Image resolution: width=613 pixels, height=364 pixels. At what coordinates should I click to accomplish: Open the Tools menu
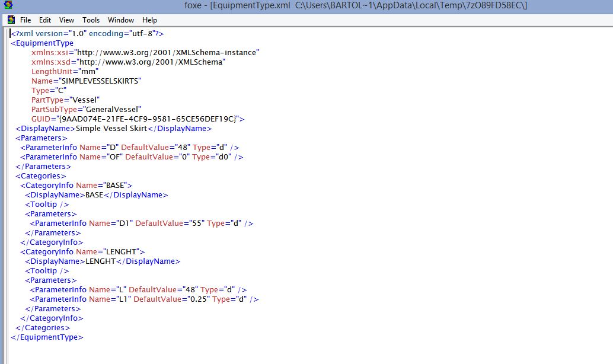(x=90, y=20)
